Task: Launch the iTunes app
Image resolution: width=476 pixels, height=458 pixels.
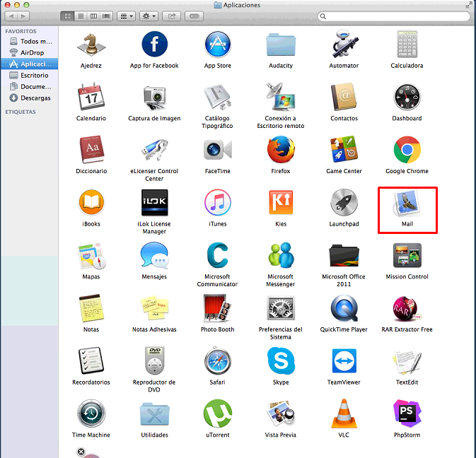Action: (x=218, y=203)
